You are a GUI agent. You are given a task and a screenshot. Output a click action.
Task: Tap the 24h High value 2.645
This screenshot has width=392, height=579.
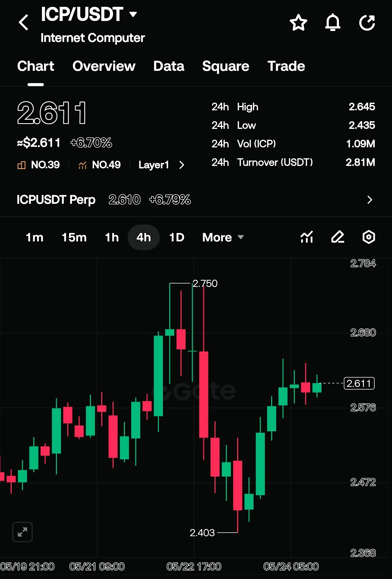pos(362,107)
